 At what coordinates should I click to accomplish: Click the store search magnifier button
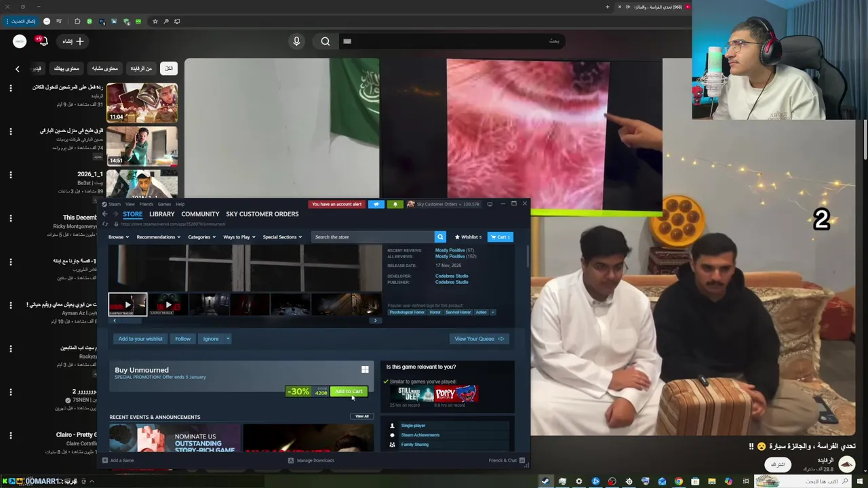click(440, 237)
